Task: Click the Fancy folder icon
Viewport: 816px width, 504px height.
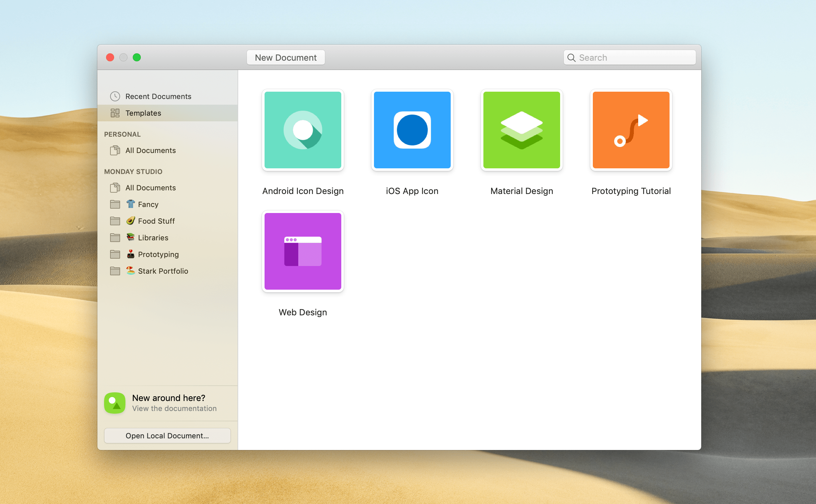Action: coord(115,204)
